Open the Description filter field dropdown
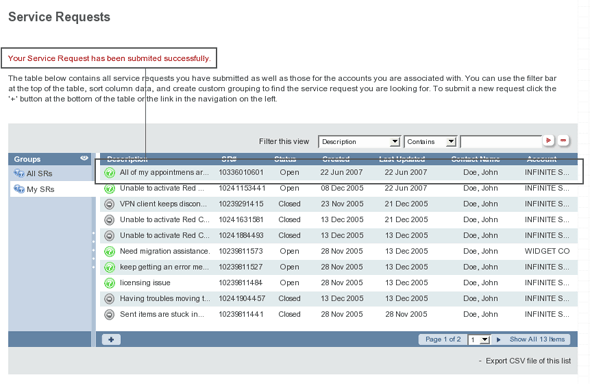 [394, 142]
